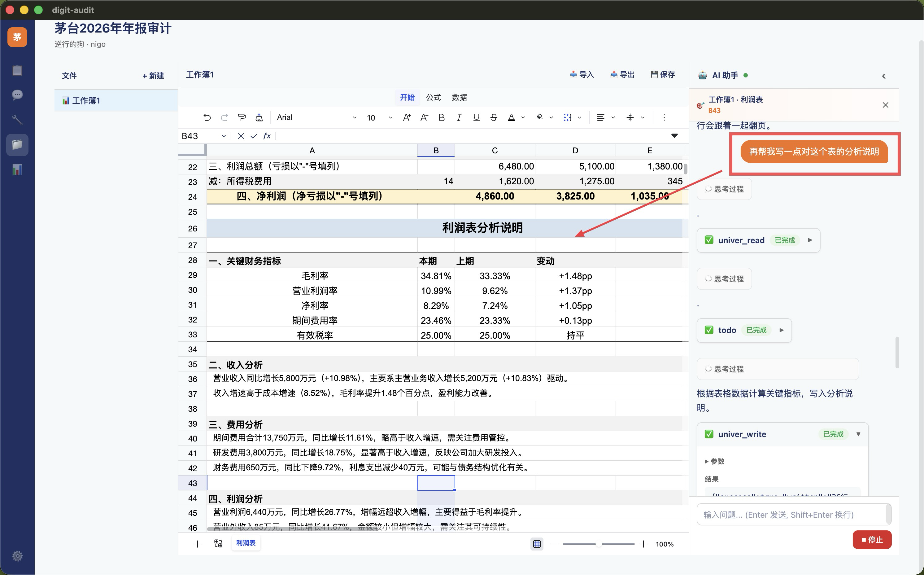The height and width of the screenshot is (575, 924).
Task: Select the format painter tool
Action: (x=242, y=117)
